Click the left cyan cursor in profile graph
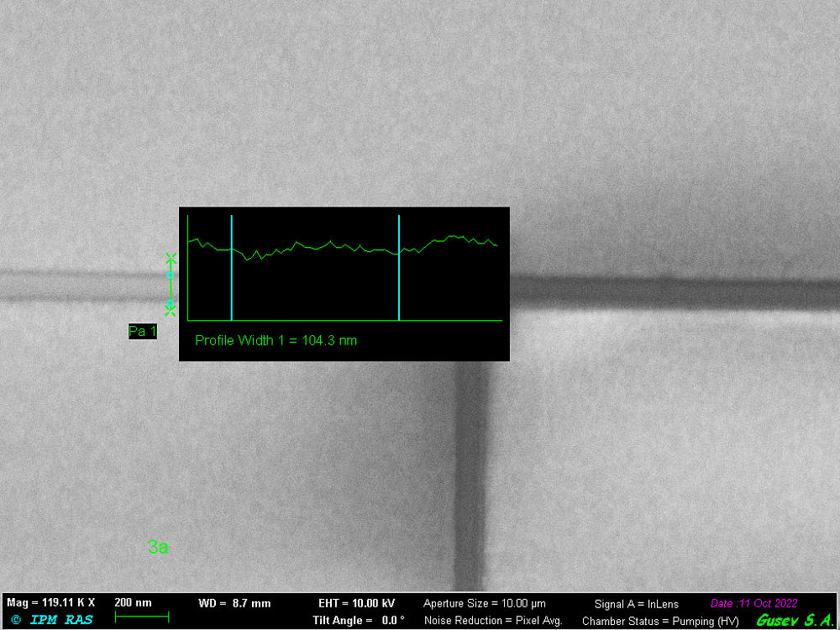Viewport: 840px width, 630px height. click(231, 267)
